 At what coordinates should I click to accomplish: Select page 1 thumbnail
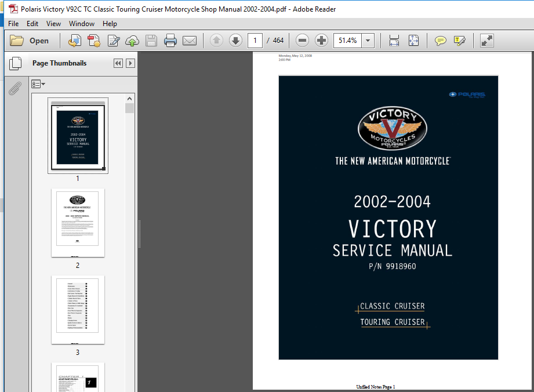pos(78,136)
